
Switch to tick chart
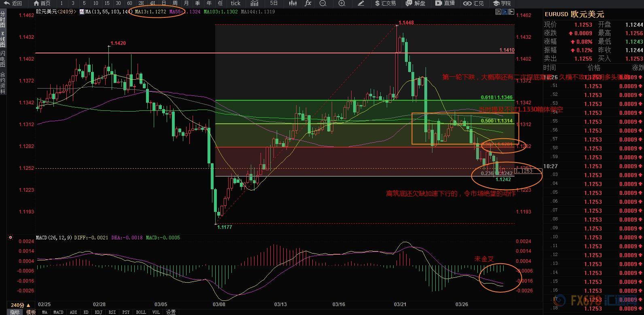pyautogui.click(x=235, y=3)
